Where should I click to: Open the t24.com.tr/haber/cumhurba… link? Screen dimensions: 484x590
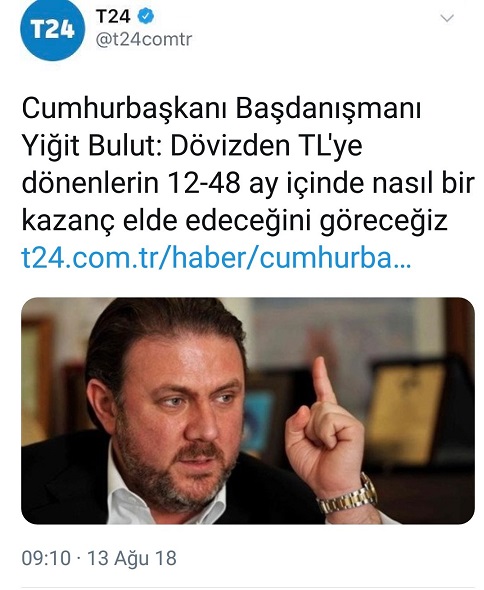pyautogui.click(x=216, y=259)
